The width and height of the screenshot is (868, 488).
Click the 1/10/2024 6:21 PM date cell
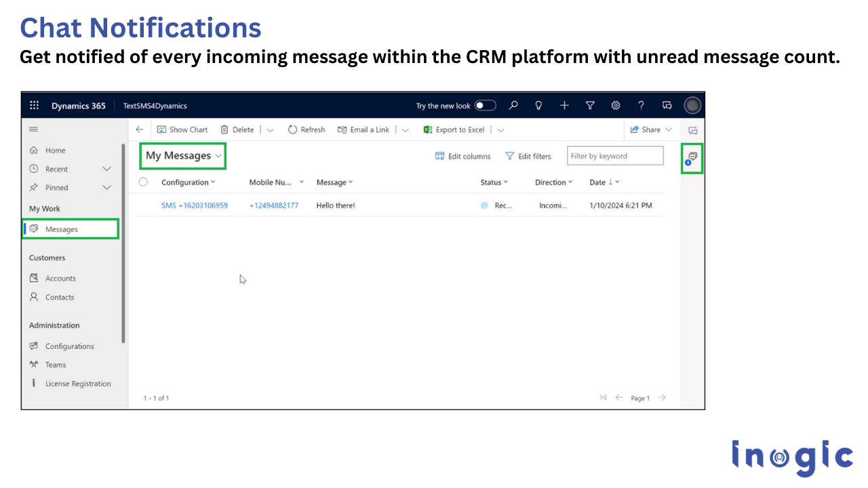tap(620, 205)
